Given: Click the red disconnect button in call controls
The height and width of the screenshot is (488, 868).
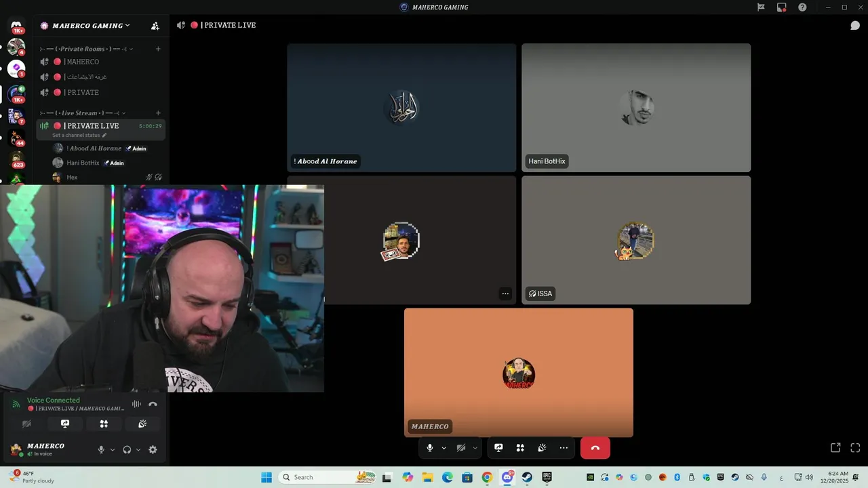Looking at the screenshot, I should [x=595, y=448].
